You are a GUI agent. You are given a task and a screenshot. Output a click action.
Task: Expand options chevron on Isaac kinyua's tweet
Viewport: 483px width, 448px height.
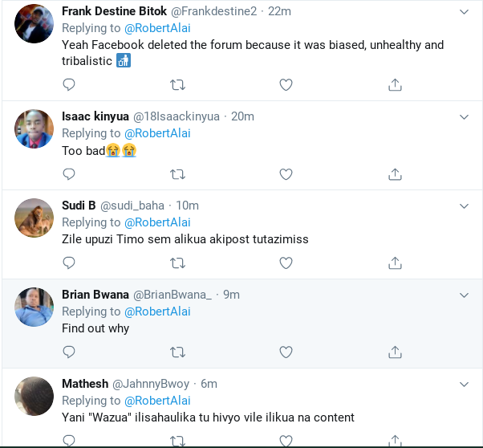[x=464, y=117]
